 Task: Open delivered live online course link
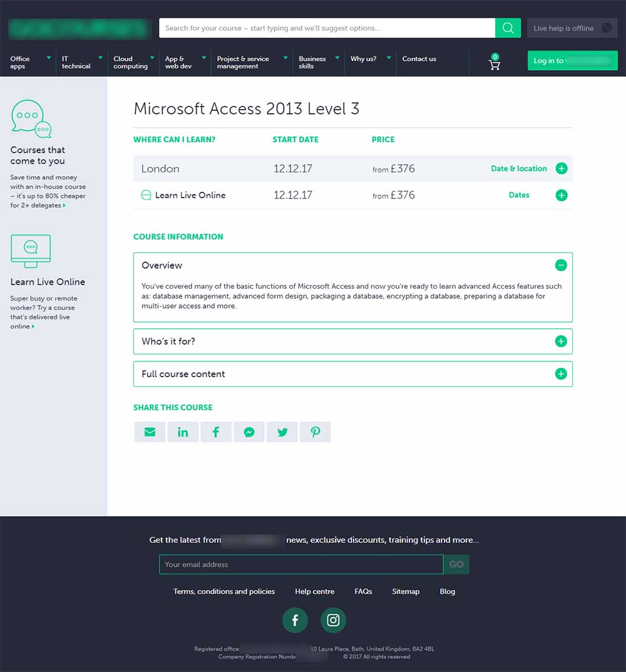[43, 313]
